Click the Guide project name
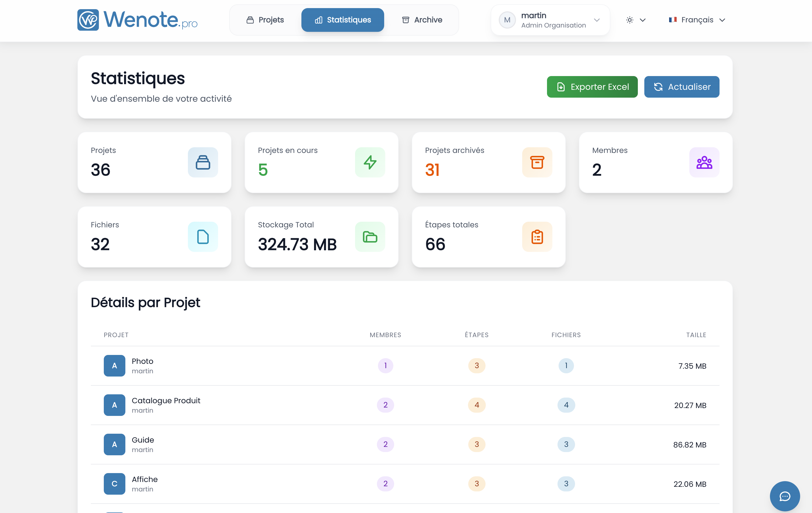The image size is (812, 513). [x=143, y=440]
